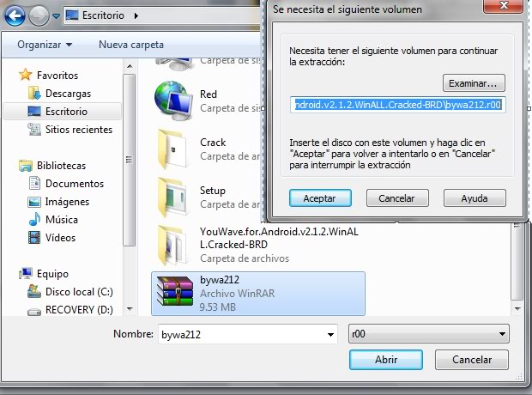Image resolution: width=532 pixels, height=395 pixels.
Task: Click the navigation pane scroll down arrow
Action: tap(130, 309)
